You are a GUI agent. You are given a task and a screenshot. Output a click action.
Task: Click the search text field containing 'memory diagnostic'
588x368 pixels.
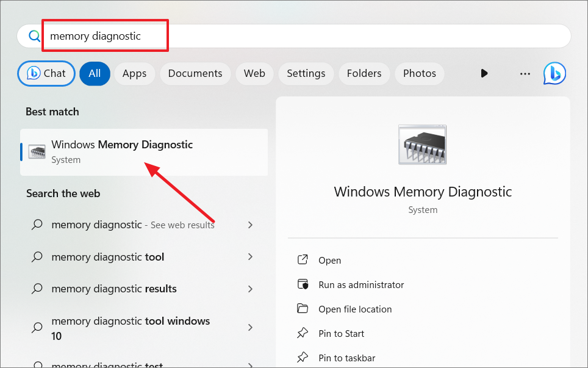coord(293,36)
